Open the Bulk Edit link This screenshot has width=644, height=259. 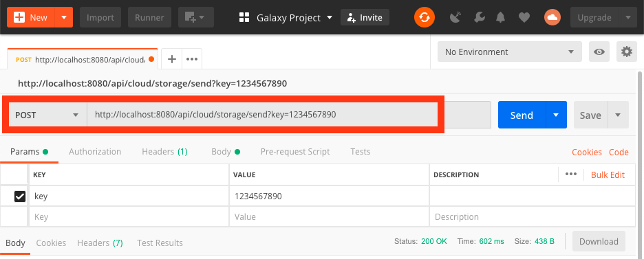(608, 175)
